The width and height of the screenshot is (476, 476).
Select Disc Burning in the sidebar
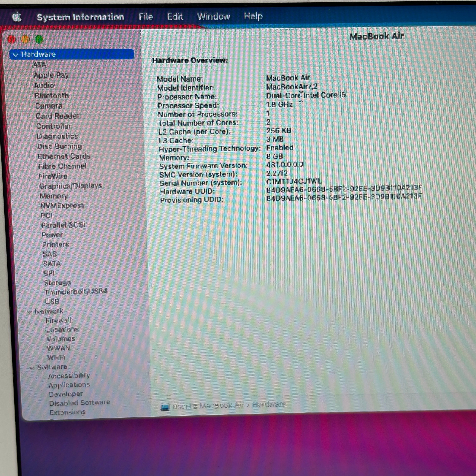(60, 146)
